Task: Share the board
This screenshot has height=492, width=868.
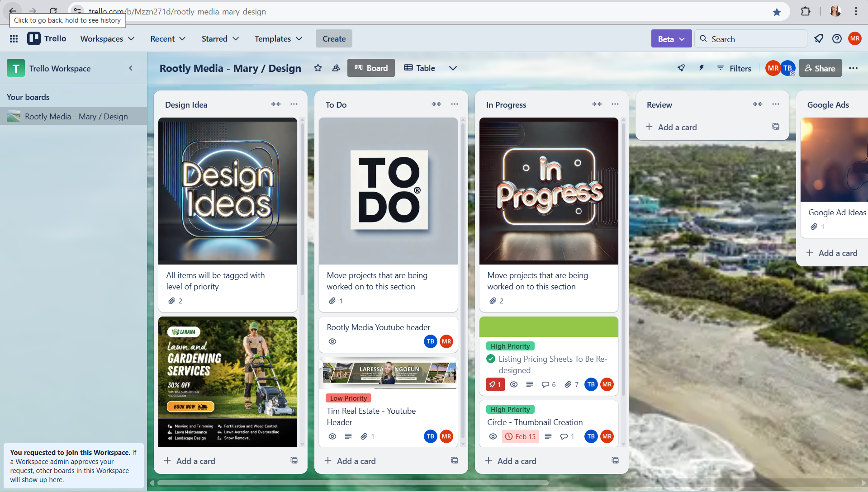Action: click(x=820, y=68)
